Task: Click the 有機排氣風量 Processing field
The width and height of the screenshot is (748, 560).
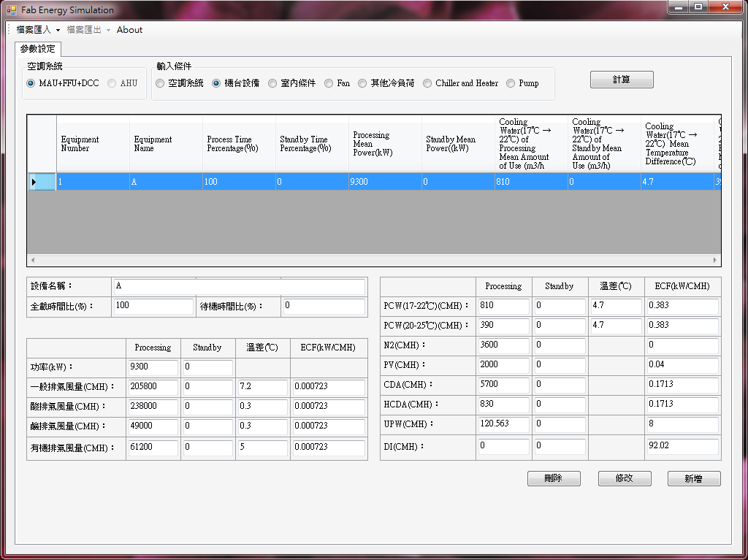Action: coord(153,448)
